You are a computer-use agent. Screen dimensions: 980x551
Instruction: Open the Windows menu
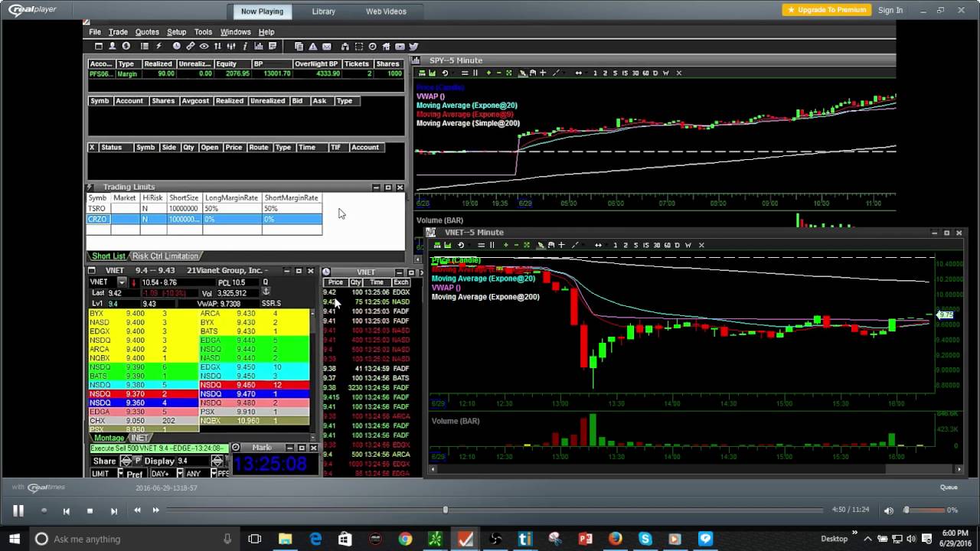point(235,32)
